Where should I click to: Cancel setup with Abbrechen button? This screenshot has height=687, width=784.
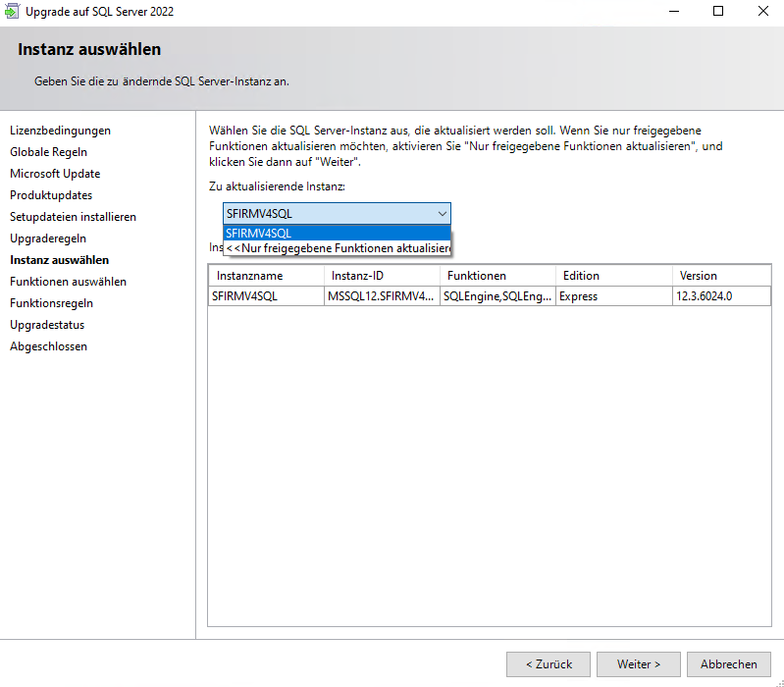tap(728, 664)
